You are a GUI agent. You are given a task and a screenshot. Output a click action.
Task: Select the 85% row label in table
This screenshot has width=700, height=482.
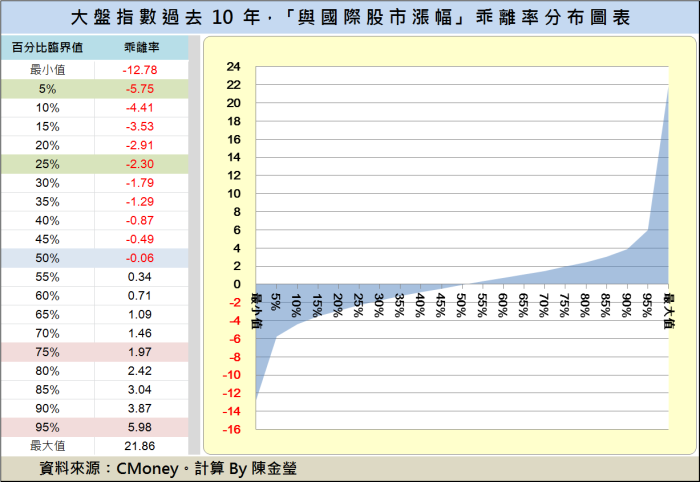[47, 389]
